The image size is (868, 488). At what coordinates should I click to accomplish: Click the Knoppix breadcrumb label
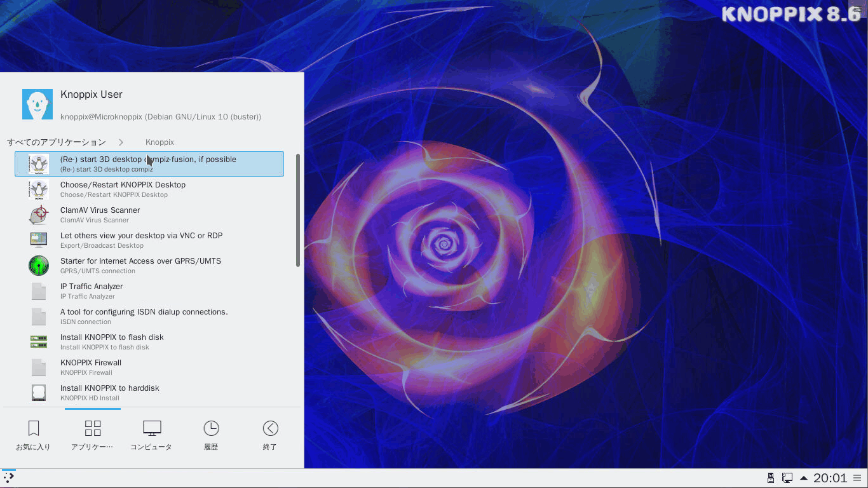click(x=159, y=142)
